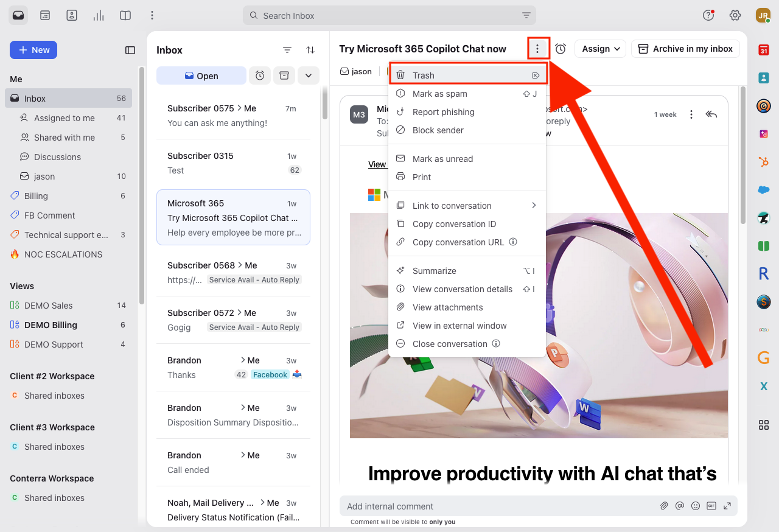779x532 pixels.
Task: Open Discussions in sidebar
Action: (x=68, y=157)
